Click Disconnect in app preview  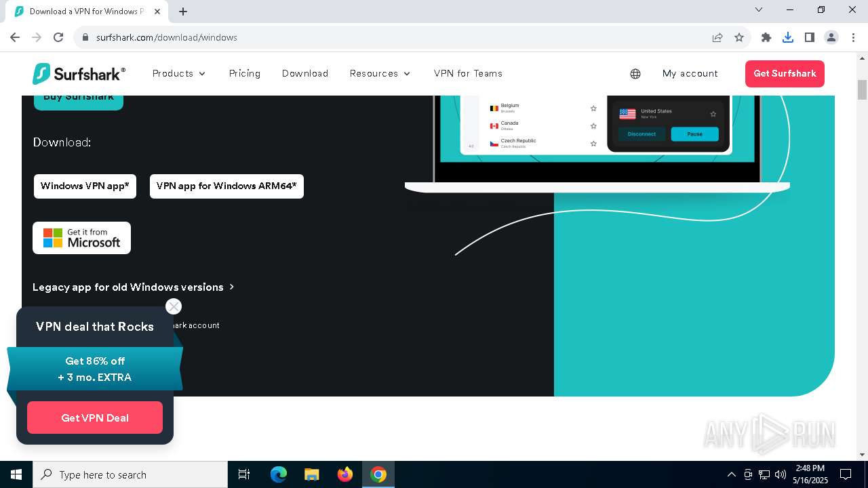(x=642, y=134)
